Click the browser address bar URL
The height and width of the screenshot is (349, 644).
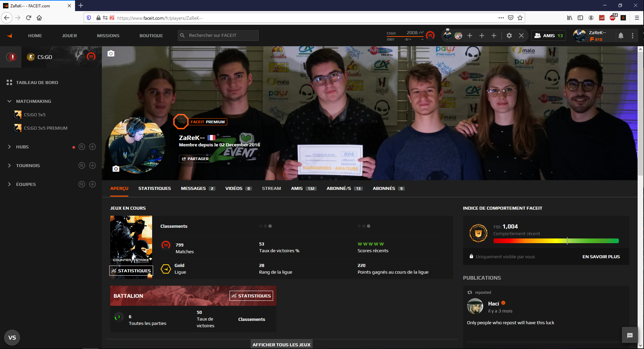coord(160,18)
